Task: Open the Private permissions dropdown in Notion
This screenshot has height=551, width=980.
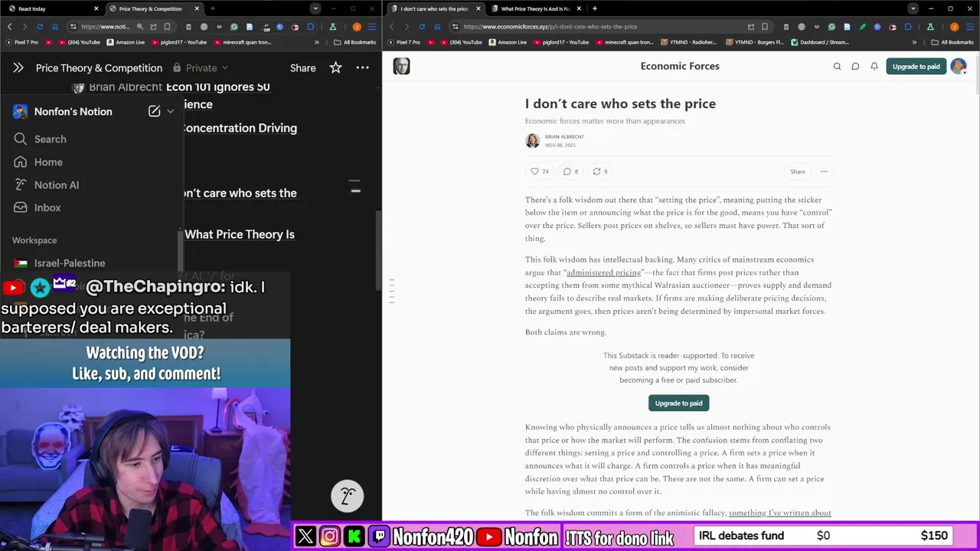Action: [201, 68]
